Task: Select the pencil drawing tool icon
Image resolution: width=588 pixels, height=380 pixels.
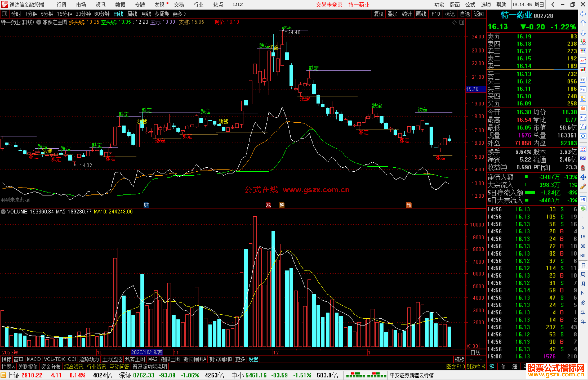Action: 583,187
